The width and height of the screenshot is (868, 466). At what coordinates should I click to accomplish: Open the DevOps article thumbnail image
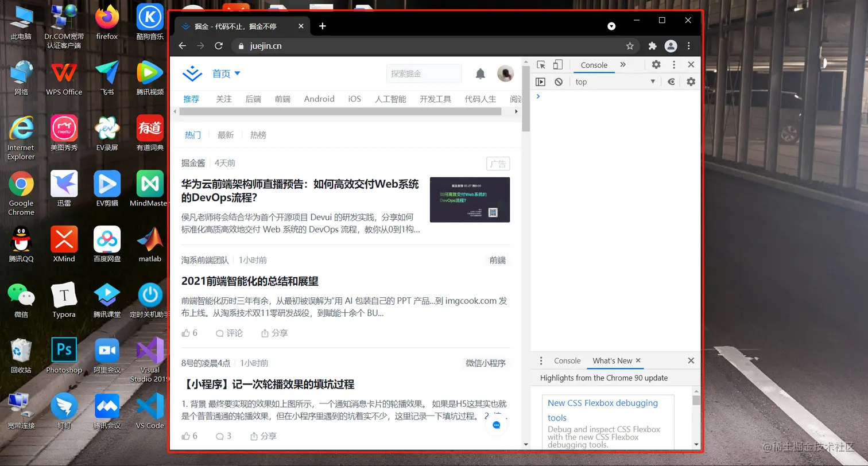(x=470, y=200)
